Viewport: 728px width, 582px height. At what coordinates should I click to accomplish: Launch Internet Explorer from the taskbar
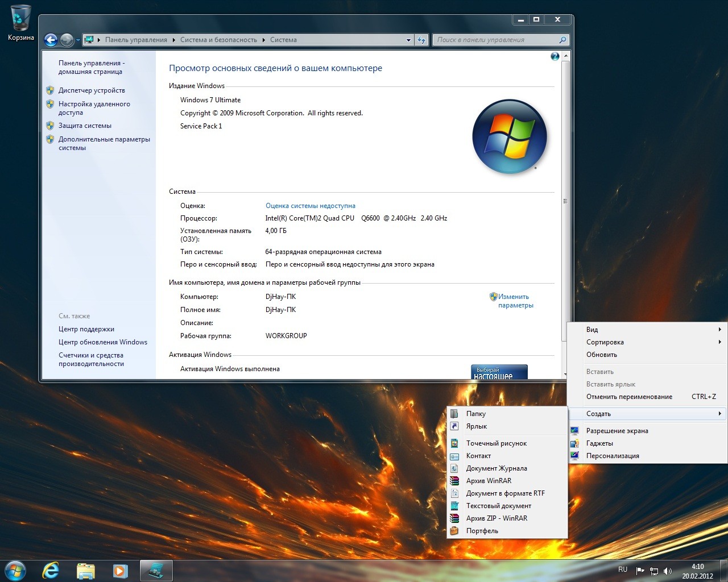point(51,571)
